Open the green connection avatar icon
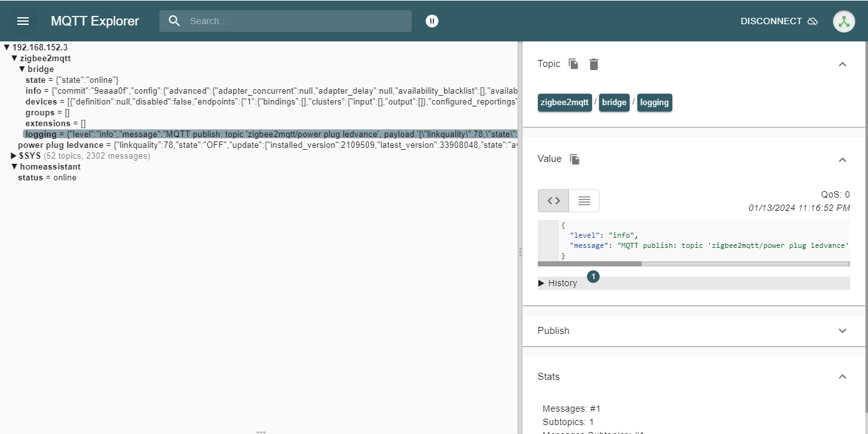 (844, 21)
